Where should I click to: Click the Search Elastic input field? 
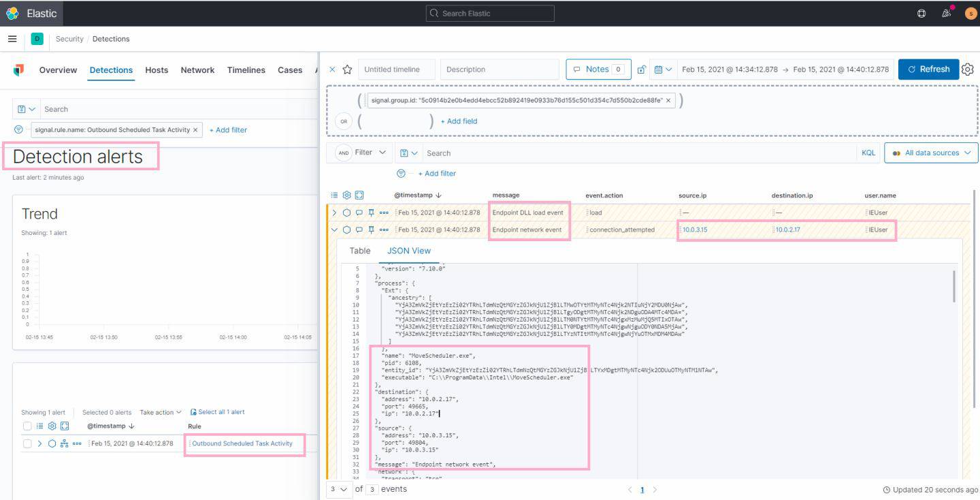(490, 14)
